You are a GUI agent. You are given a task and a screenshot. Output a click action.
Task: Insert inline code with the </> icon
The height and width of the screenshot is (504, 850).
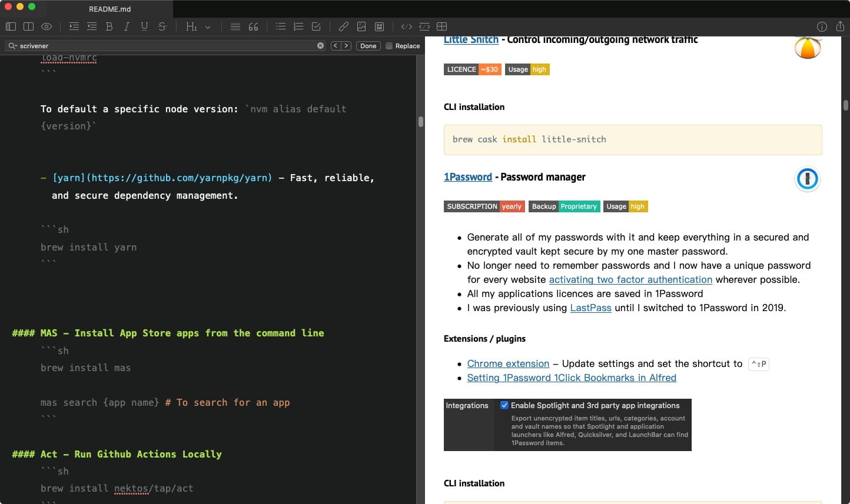click(407, 26)
